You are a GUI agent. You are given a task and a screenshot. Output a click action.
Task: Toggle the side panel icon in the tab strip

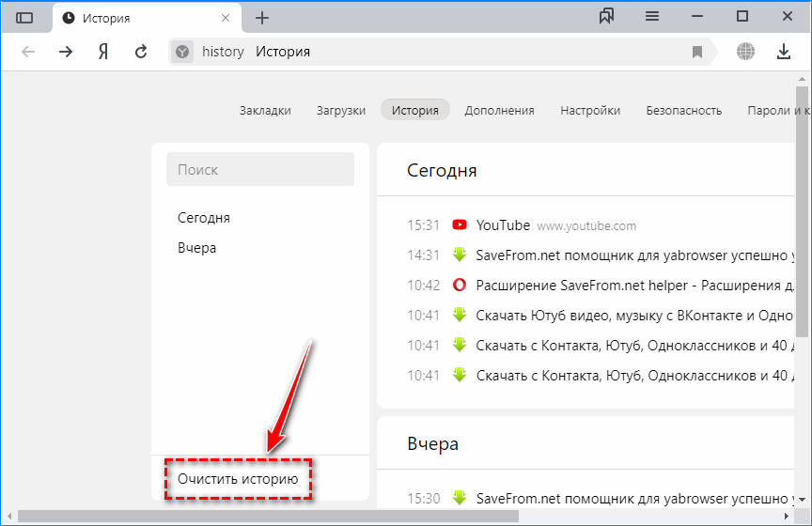click(24, 18)
